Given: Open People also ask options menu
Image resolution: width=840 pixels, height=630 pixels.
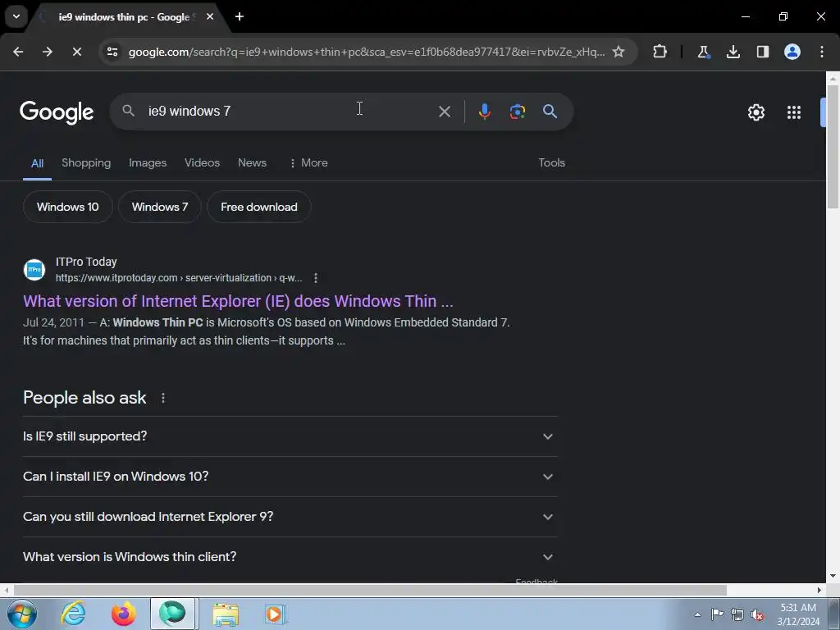Looking at the screenshot, I should (163, 398).
